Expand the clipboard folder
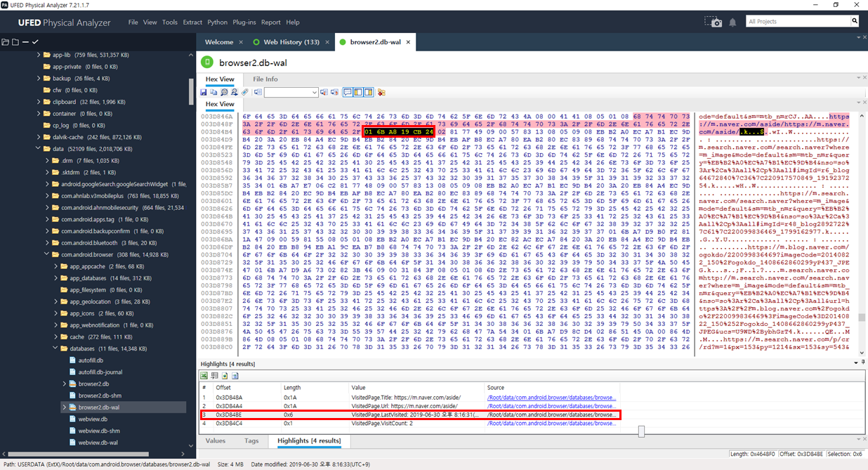This screenshot has height=470, width=868. coord(39,102)
